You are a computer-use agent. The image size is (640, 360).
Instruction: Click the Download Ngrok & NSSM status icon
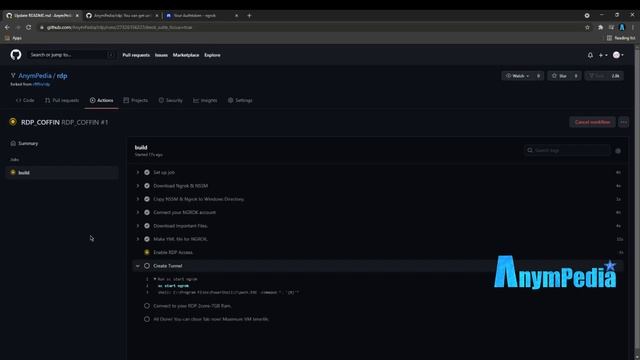pyautogui.click(x=147, y=186)
